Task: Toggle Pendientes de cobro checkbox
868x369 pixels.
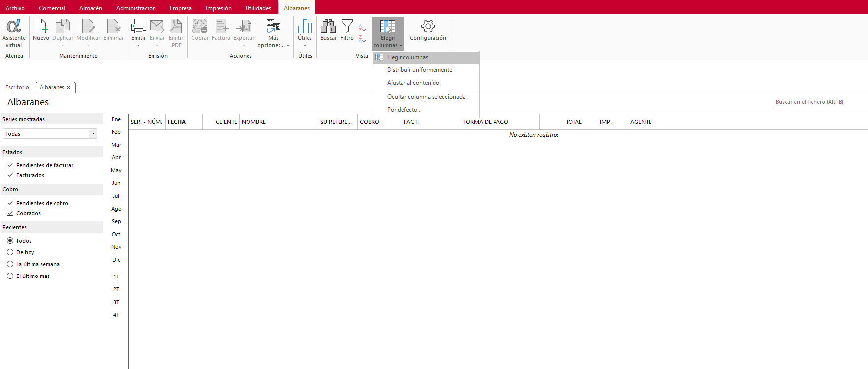Action: pos(10,203)
